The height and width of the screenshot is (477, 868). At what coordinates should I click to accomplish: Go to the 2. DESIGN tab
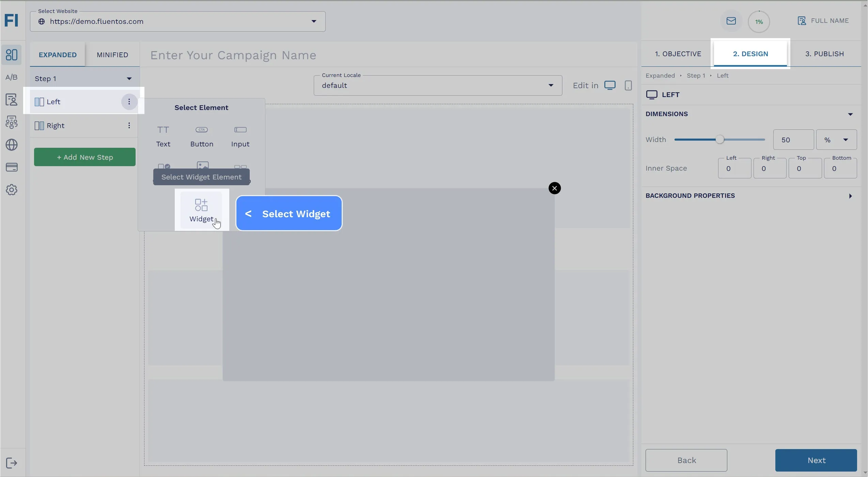750,54
